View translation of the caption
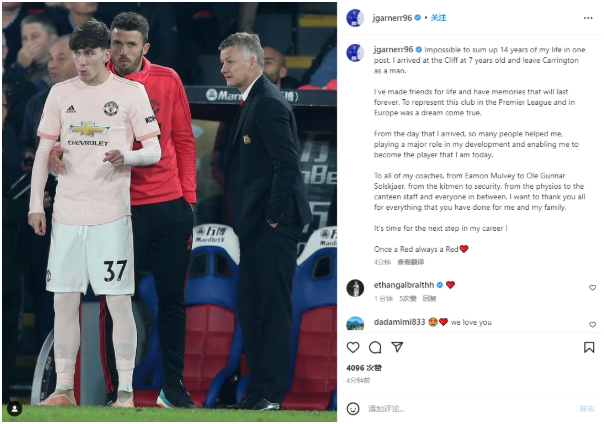The image size is (604, 424). click(x=410, y=262)
